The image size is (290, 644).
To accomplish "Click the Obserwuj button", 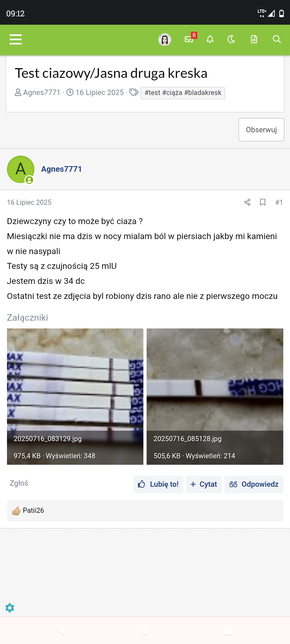I will point(261,130).
